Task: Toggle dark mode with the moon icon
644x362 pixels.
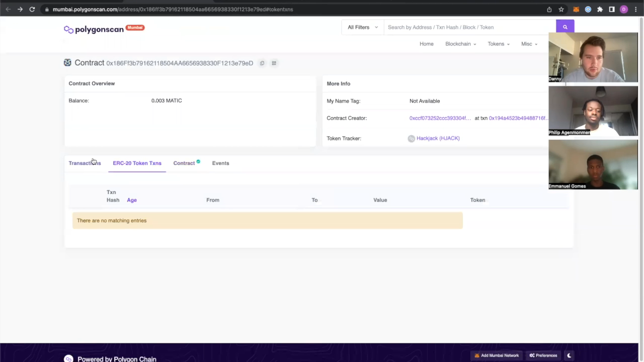Action: click(569, 355)
